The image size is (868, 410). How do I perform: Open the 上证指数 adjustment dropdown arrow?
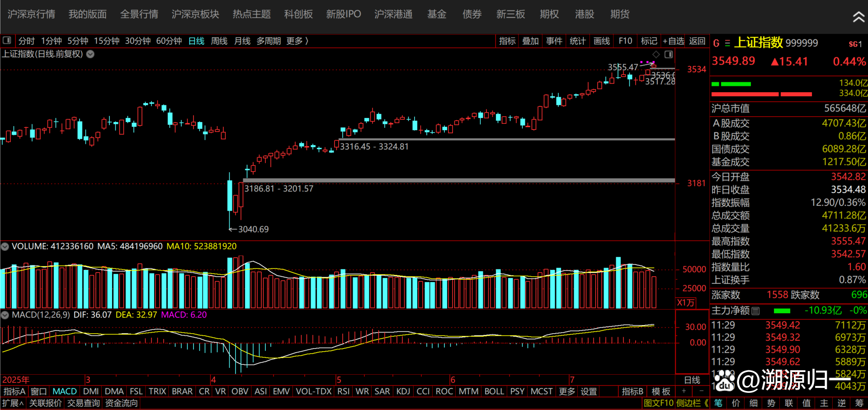tap(90, 54)
